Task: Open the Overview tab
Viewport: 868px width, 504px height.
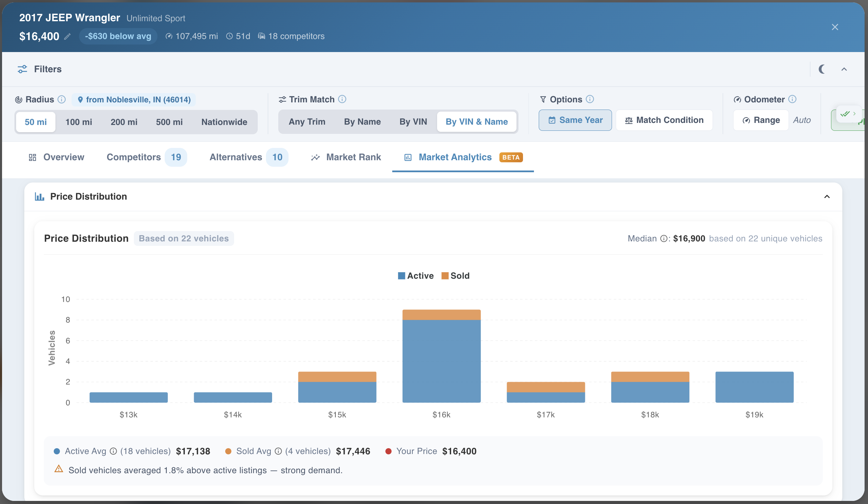Action: coord(56,157)
